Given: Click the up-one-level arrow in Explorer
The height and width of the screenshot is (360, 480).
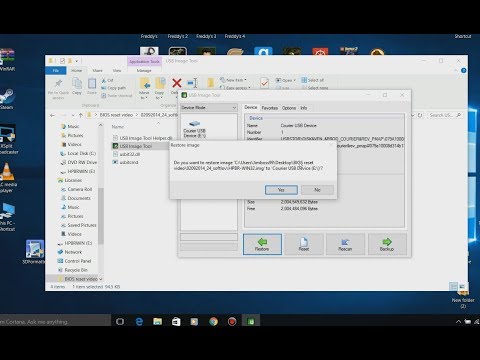Looking at the screenshot, I should 81,115.
